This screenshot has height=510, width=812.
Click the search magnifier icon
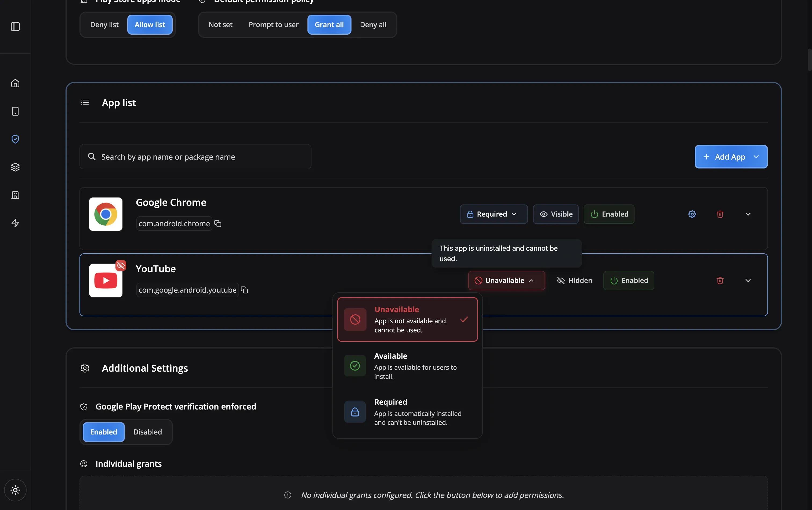coord(92,156)
